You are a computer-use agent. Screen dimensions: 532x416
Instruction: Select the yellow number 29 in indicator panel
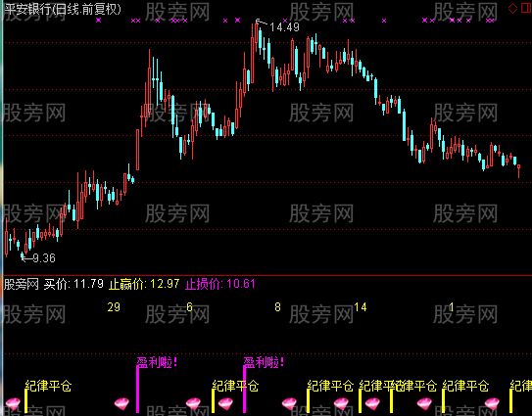tap(114, 307)
